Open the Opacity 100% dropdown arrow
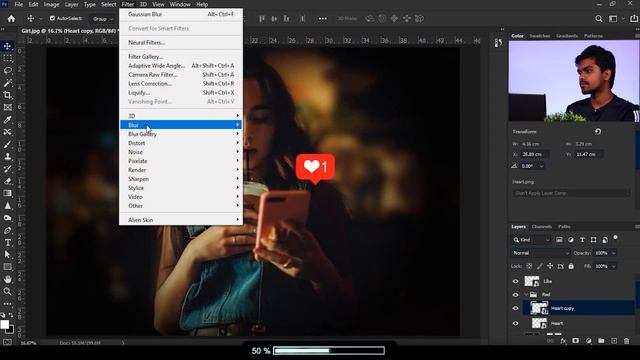 coord(613,253)
